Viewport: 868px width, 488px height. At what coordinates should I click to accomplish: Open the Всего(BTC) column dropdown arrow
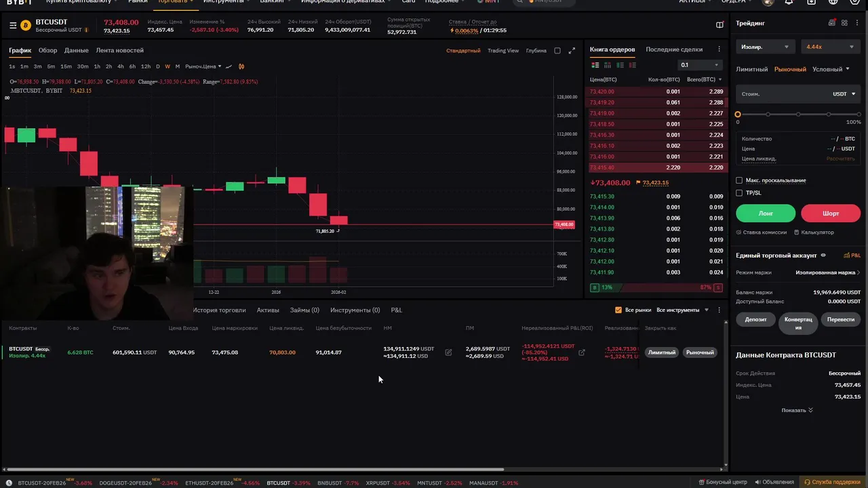click(x=720, y=79)
